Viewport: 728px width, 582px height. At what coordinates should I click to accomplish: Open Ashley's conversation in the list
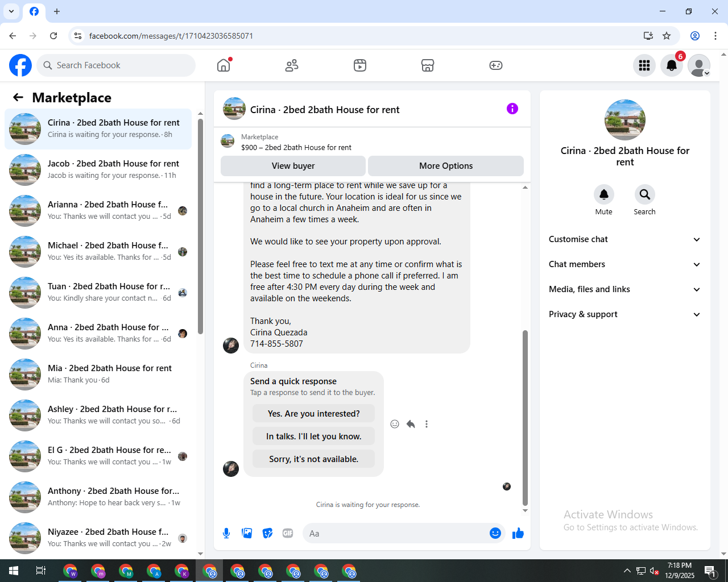point(98,415)
